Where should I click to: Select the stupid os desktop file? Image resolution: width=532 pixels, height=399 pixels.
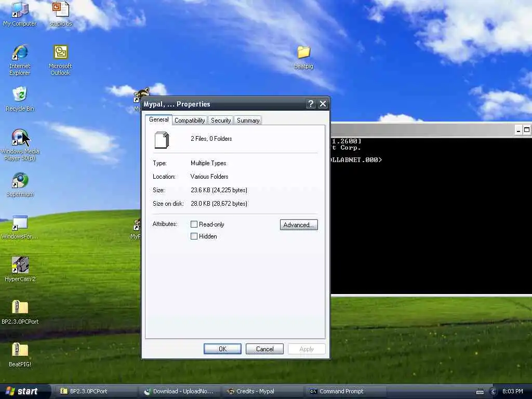click(61, 14)
